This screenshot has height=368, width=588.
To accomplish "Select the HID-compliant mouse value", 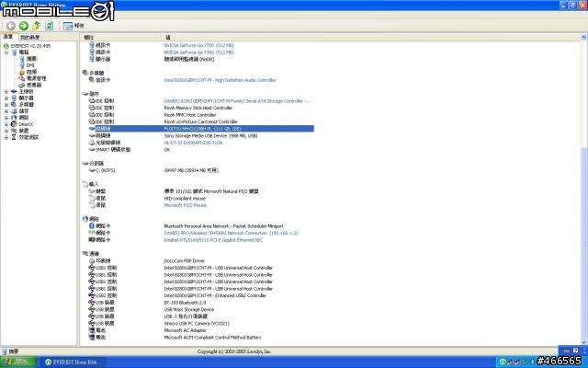I will (x=185, y=199).
